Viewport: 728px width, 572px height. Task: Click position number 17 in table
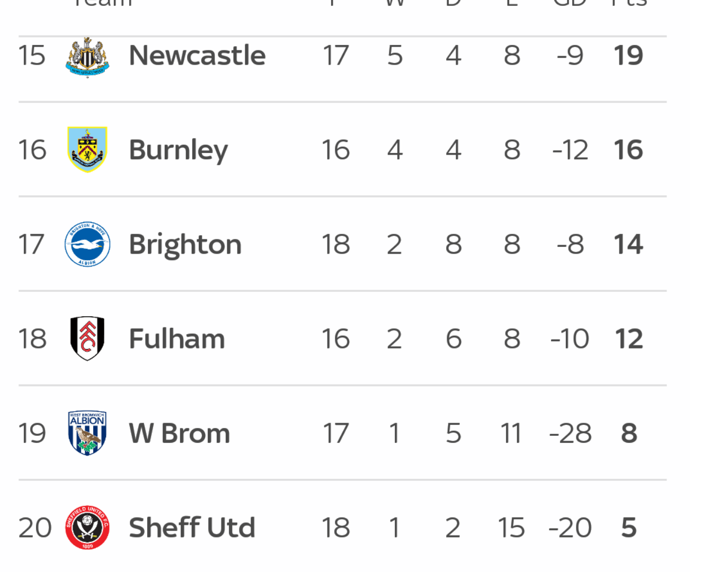31,244
